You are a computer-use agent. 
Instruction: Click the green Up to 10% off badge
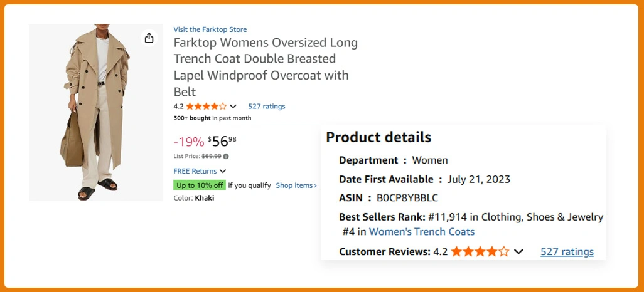[200, 185]
